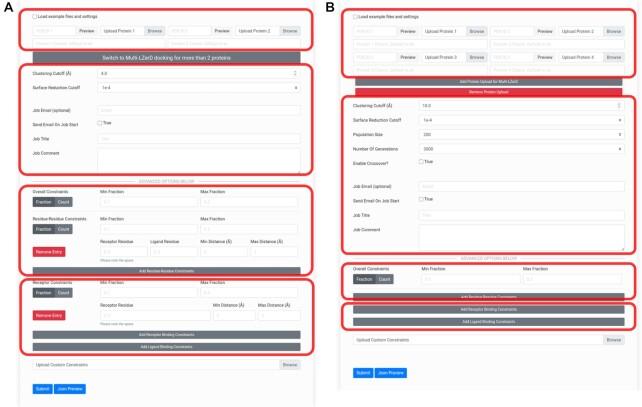Check Send Email On Job Start in panel B
642x407 pixels.
422,199
